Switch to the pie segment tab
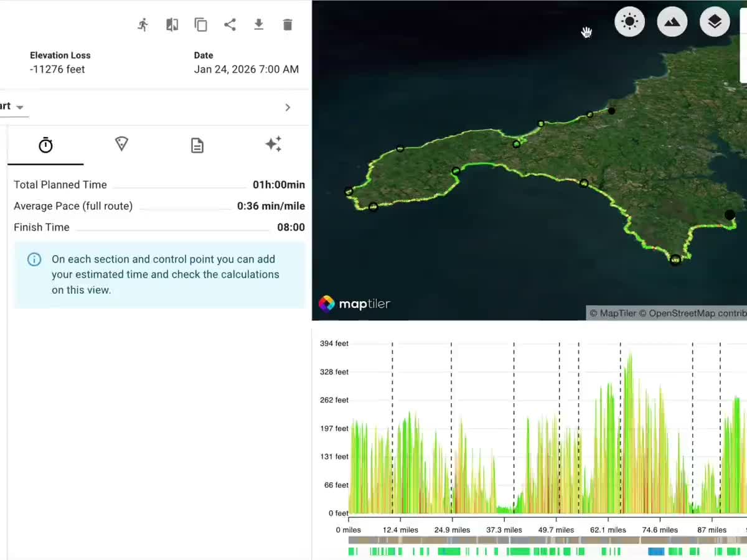 121,144
